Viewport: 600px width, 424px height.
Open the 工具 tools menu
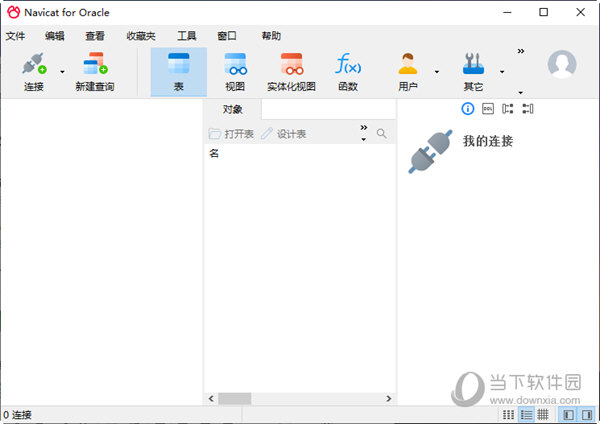click(x=186, y=36)
